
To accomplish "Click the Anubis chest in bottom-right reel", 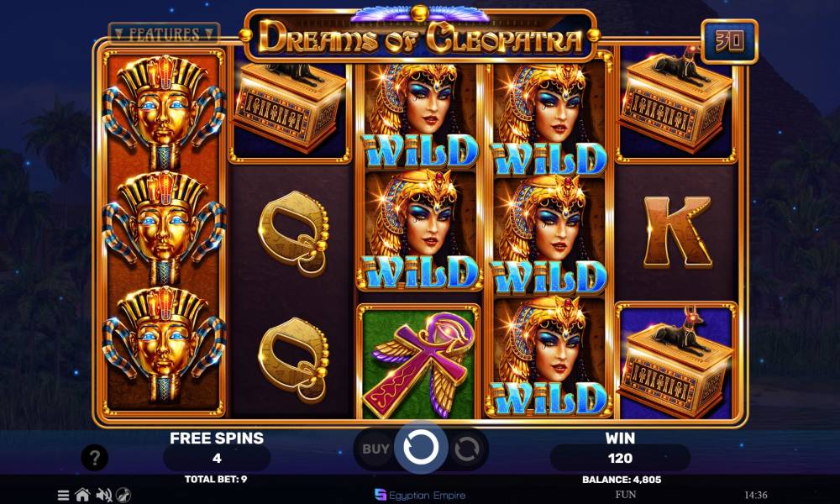I will [676, 361].
